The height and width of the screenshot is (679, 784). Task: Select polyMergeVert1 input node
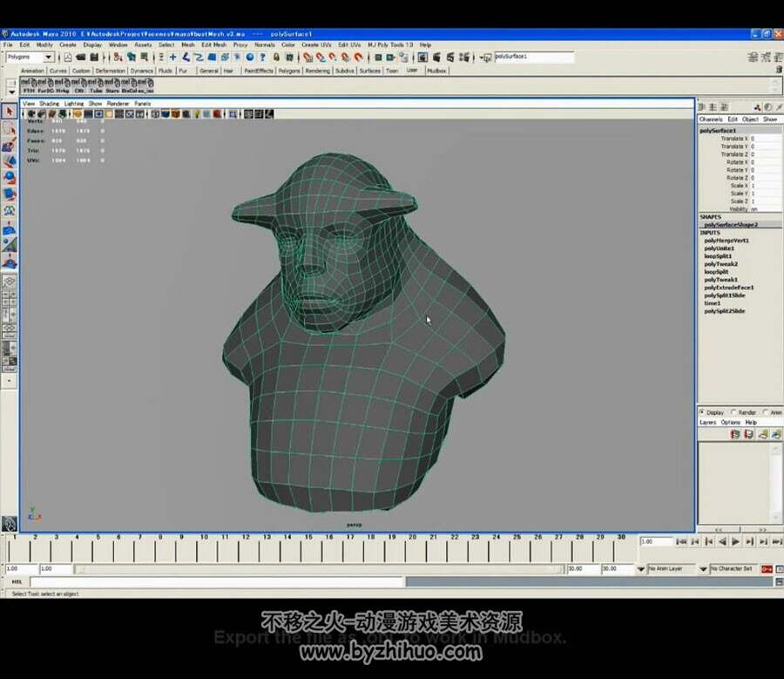(x=726, y=241)
